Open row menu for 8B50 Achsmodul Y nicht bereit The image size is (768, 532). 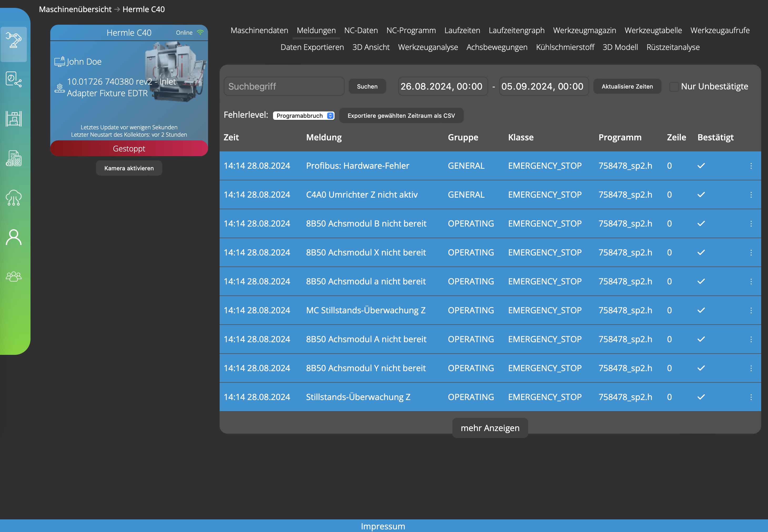pos(751,368)
